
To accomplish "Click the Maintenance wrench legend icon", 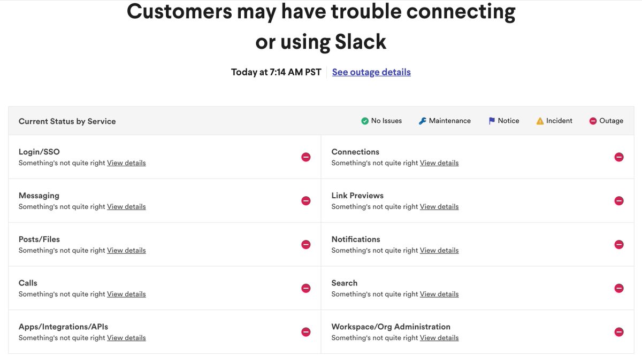I will pyautogui.click(x=423, y=121).
